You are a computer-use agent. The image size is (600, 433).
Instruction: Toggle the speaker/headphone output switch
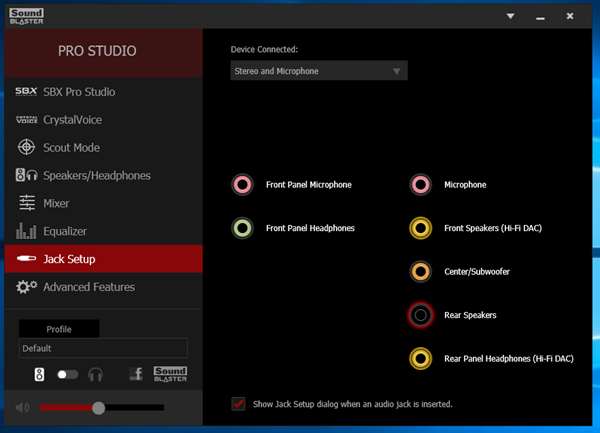68,374
